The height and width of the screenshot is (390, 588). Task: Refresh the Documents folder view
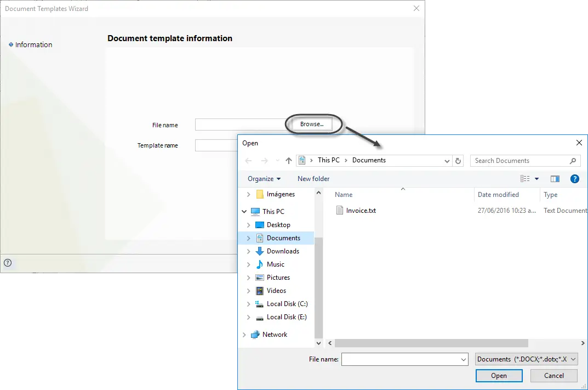(458, 161)
